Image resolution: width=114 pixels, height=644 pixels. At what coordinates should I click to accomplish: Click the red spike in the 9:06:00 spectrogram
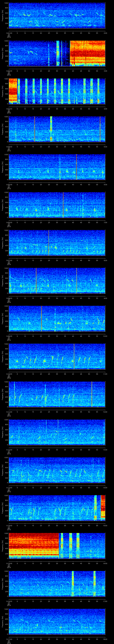click(63, 205)
